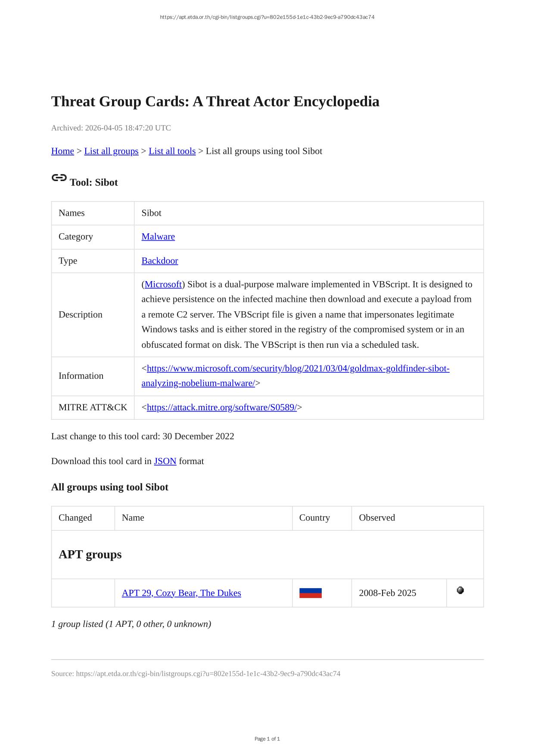Open the MITRE ATT&CK S0589 link

click(221, 408)
